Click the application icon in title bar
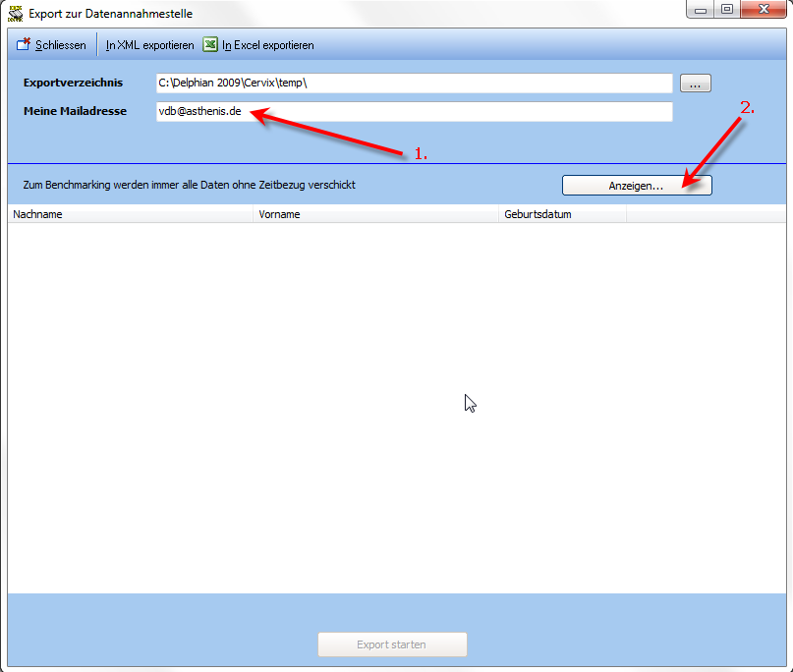Viewport: 793px width, 672px height. click(x=15, y=13)
